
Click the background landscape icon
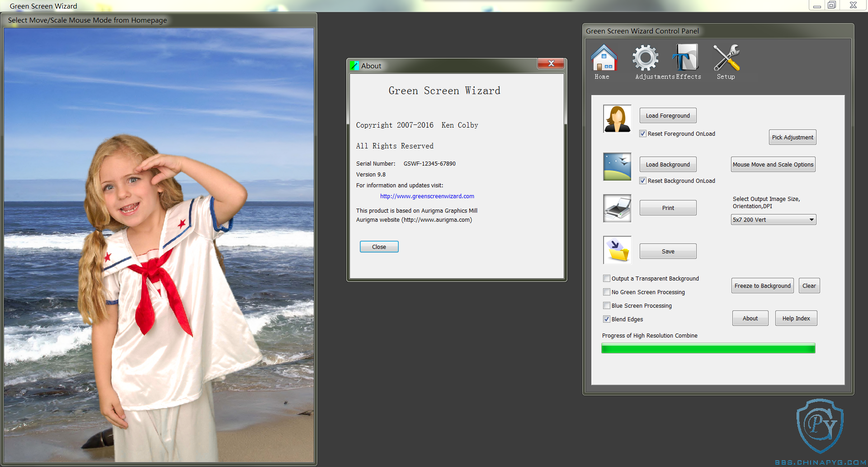[617, 167]
